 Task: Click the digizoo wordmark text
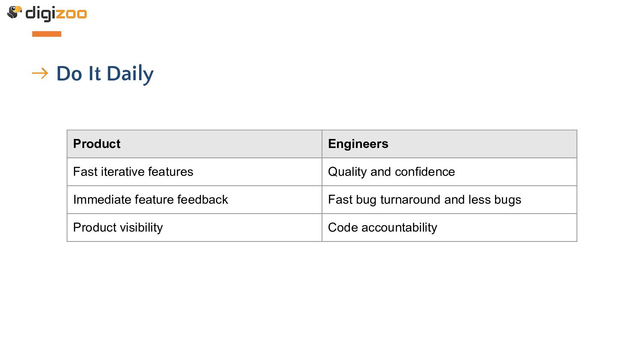point(56,13)
